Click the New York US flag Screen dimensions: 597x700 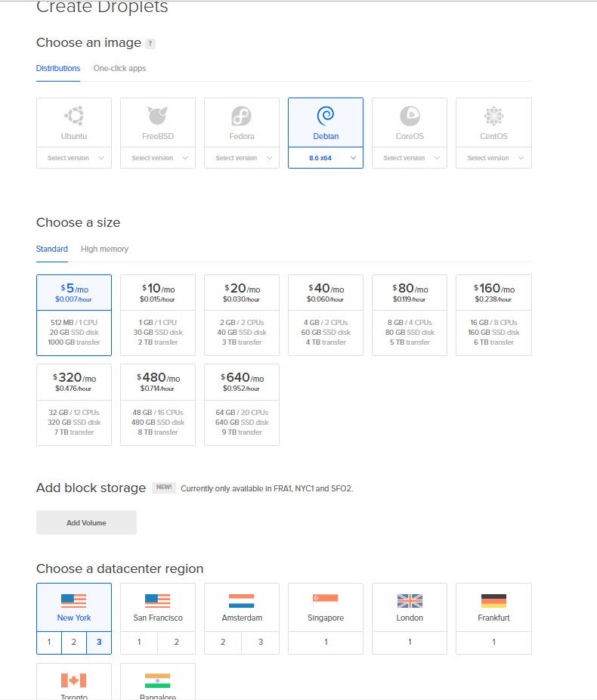click(x=73, y=601)
